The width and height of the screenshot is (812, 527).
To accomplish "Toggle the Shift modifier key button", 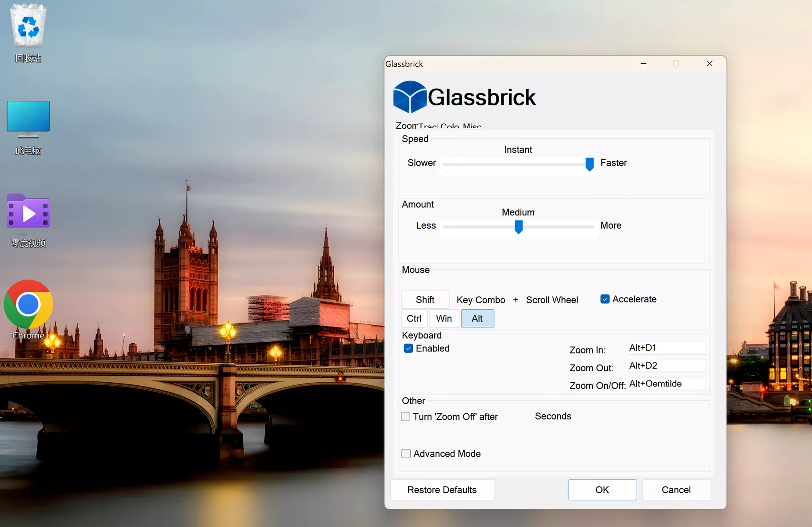I will pyautogui.click(x=425, y=300).
